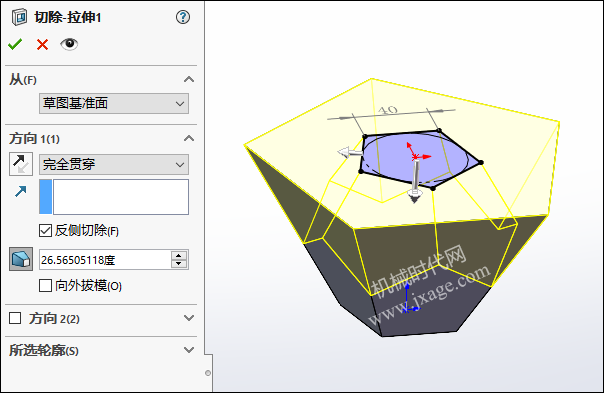Open the 草图基准面 dropdown
The image size is (604, 393).
tap(114, 103)
